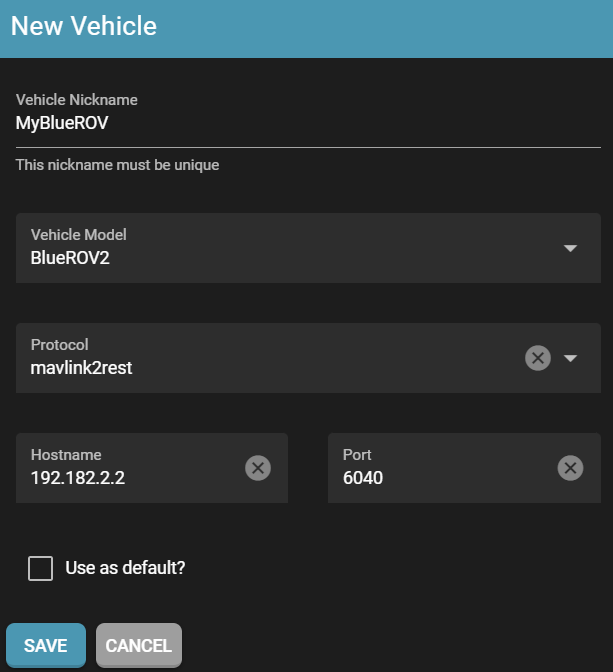613x672 pixels.
Task: Clear the Hostname field
Action: pyautogui.click(x=258, y=467)
